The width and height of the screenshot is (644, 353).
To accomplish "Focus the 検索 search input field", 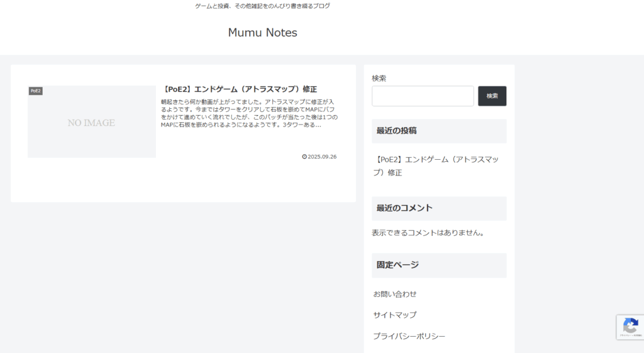I will (x=422, y=96).
